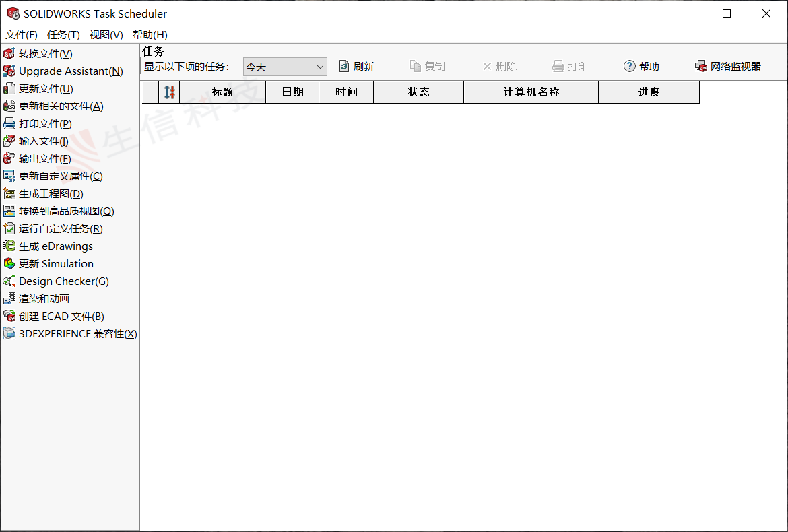Click the 刷新 refresh toolbar icon
Viewport: 788px width, 532px height.
tap(343, 66)
